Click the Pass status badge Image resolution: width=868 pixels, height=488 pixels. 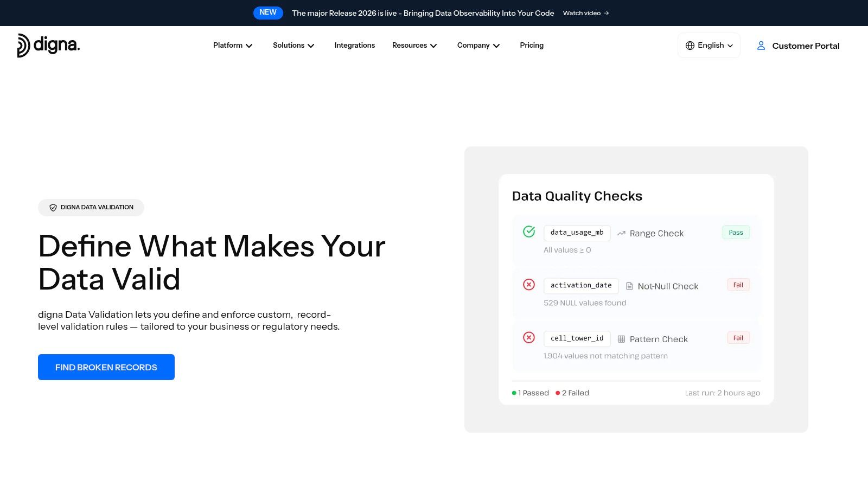pyautogui.click(x=736, y=232)
